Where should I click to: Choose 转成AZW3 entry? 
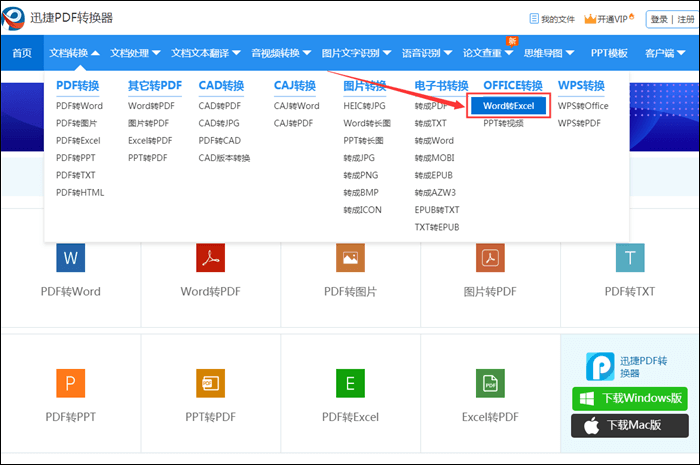coord(435,193)
